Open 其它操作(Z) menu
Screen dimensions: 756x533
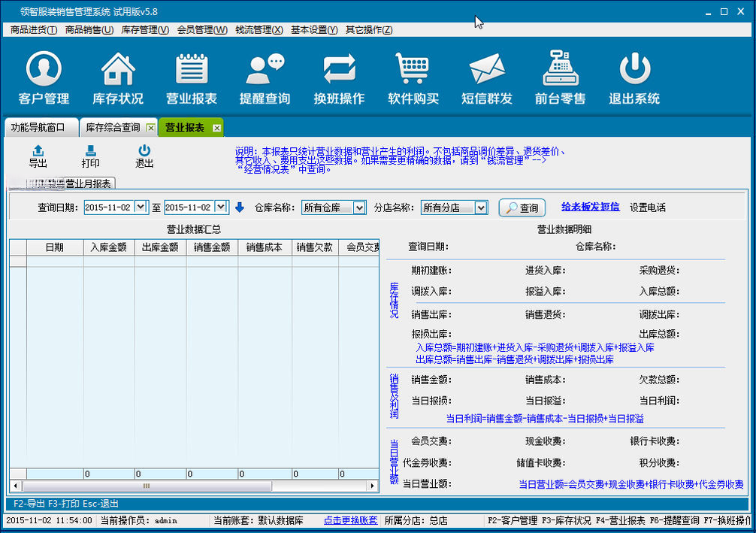pyautogui.click(x=369, y=30)
